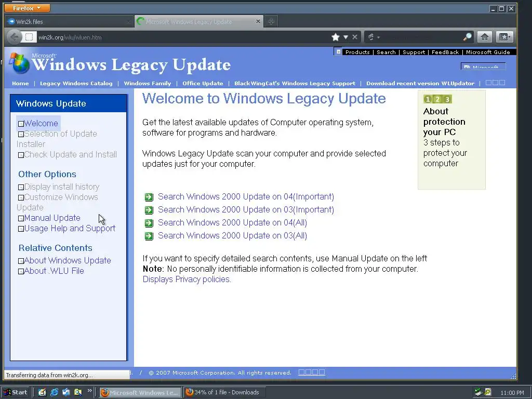532x399 pixels.
Task: Open 34% of 1 file - Downloads window
Action: pos(224,392)
